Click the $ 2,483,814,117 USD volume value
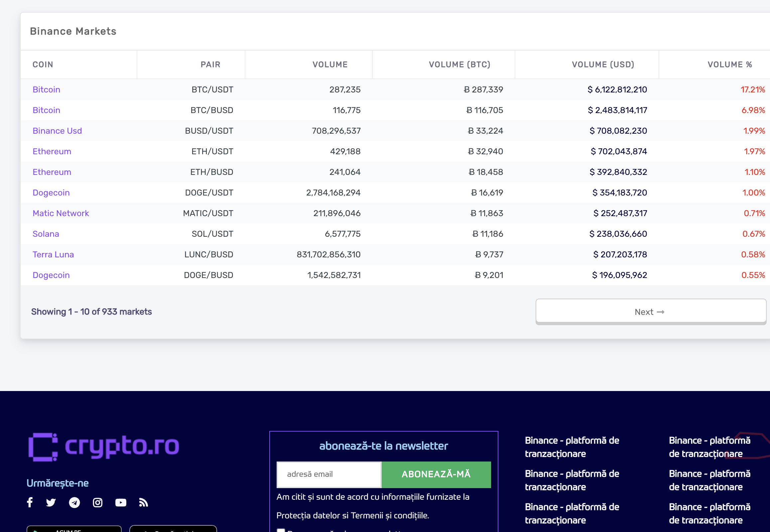The image size is (770, 532). (617, 110)
